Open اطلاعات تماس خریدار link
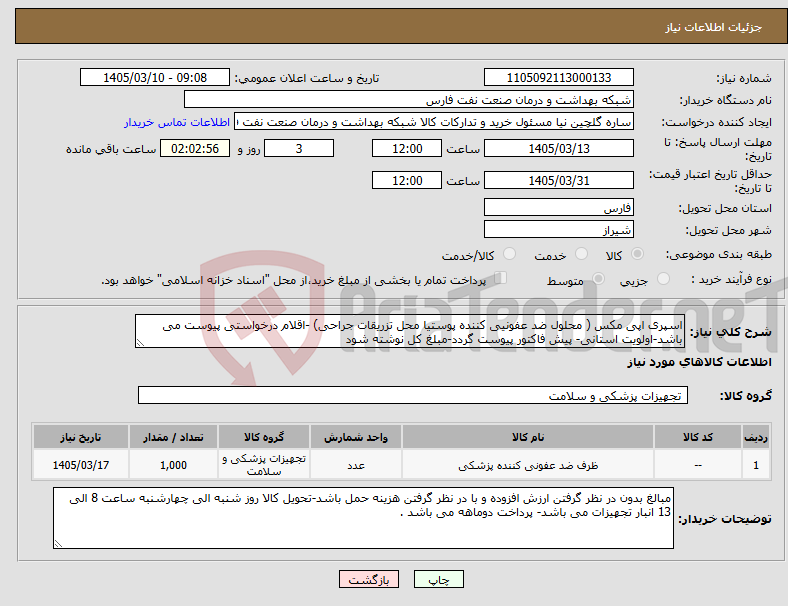Screen dimensions: 788x606 (x=177, y=122)
